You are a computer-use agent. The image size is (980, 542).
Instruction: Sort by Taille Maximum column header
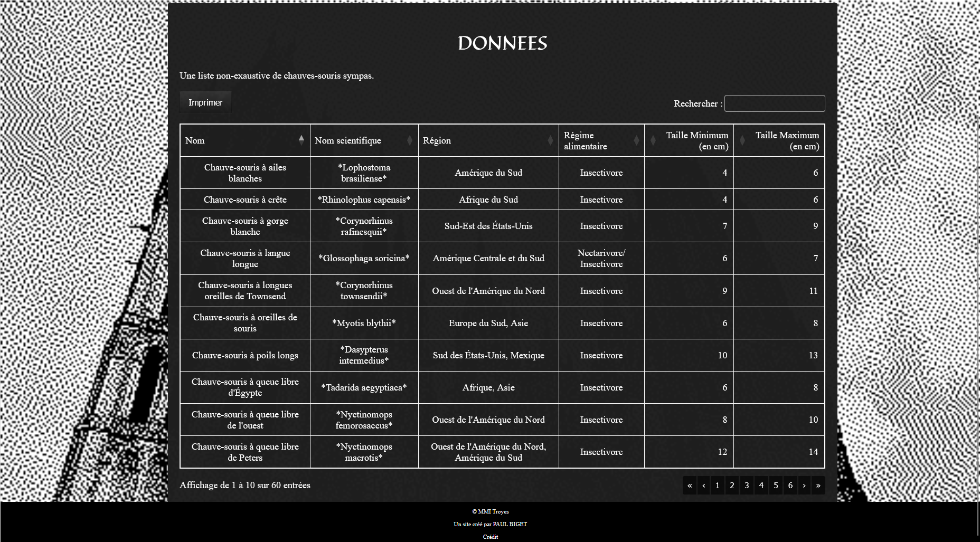click(779, 140)
